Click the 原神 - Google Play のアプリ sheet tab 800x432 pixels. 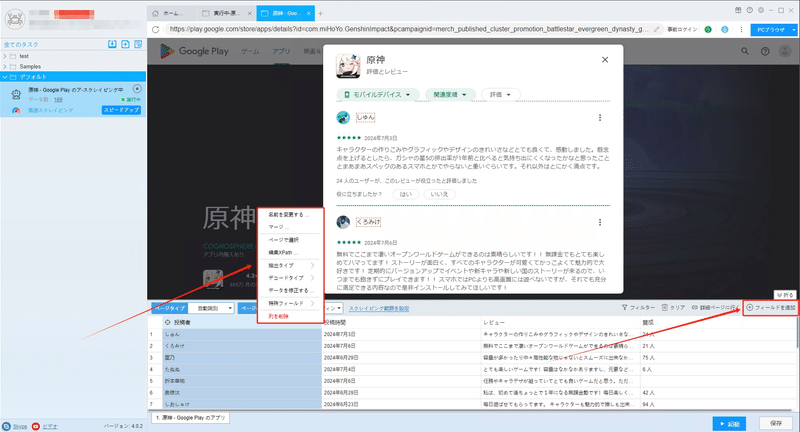pos(191,418)
